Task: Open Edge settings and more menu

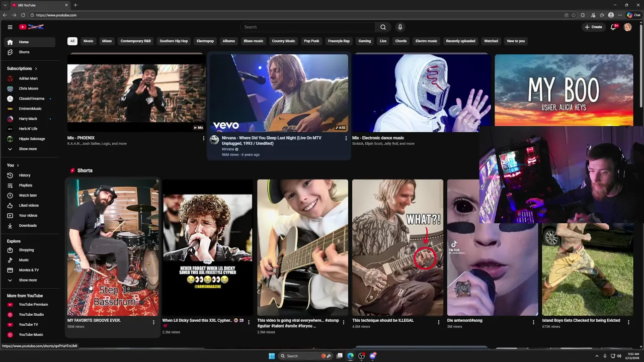Action: click(620, 15)
